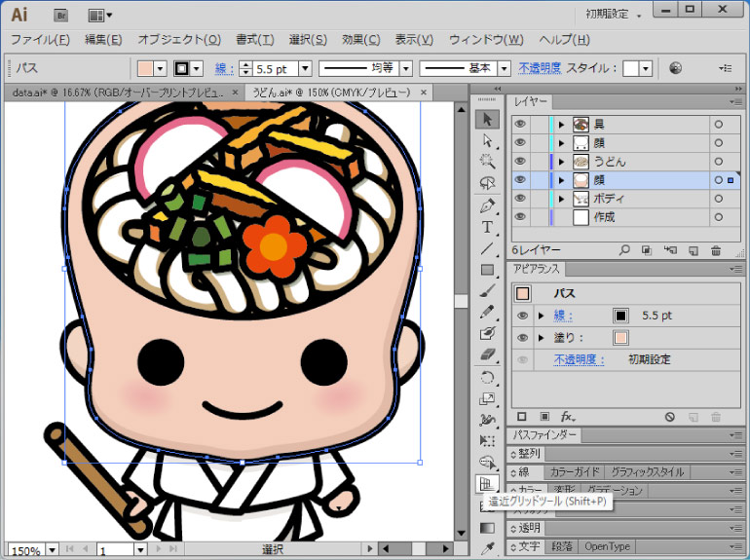
Task: Select the Direct Selection tool
Action: (488, 140)
